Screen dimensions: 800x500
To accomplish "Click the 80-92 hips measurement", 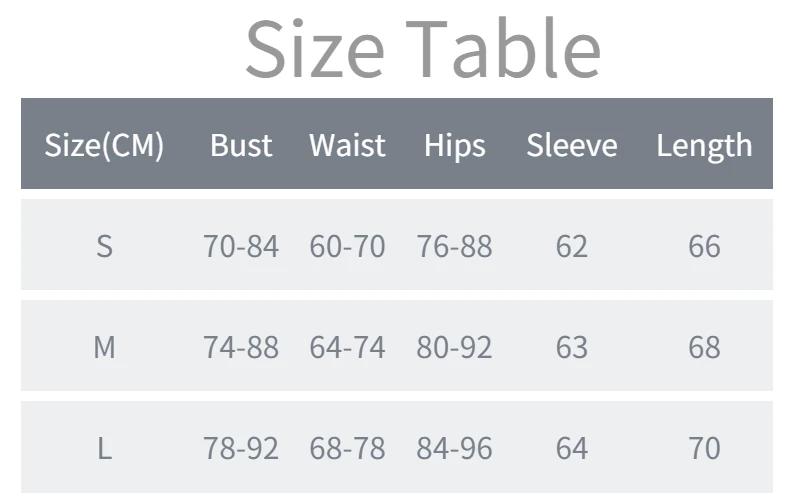I will click(454, 347).
